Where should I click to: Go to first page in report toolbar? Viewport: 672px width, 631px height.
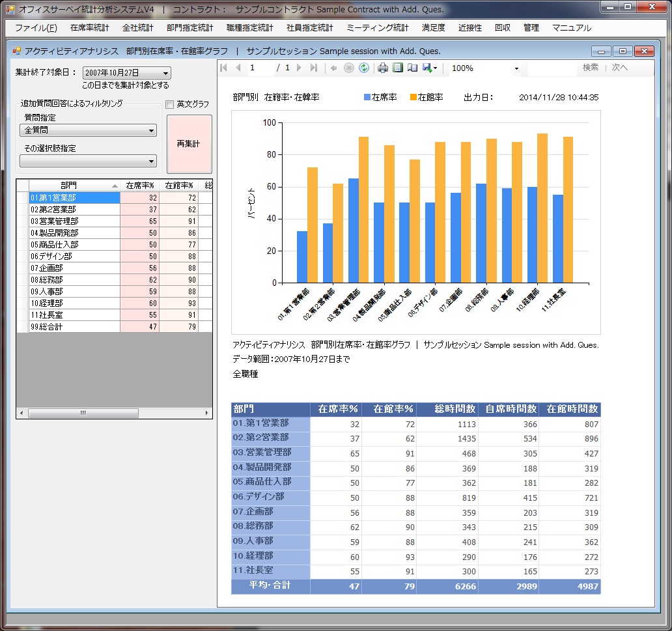point(223,68)
